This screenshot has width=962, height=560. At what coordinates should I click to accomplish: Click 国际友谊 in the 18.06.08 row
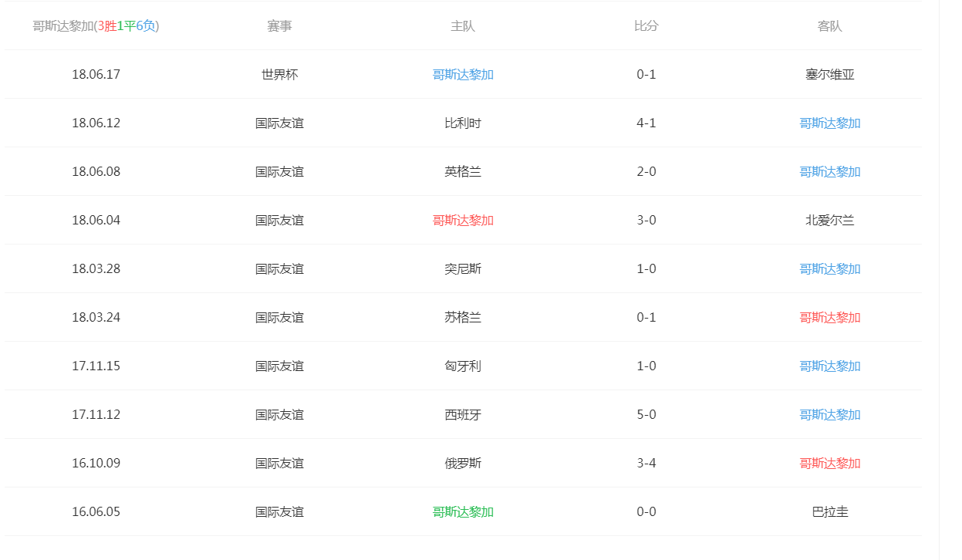(279, 172)
